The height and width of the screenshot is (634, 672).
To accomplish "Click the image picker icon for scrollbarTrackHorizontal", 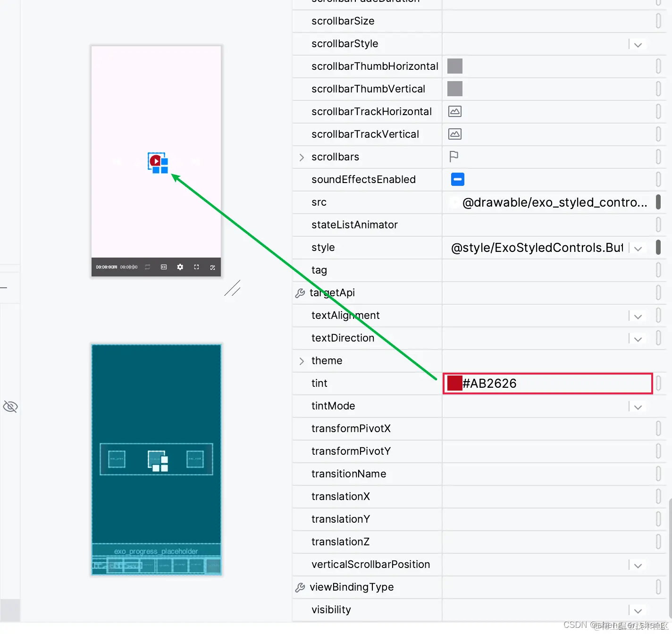I will (454, 111).
